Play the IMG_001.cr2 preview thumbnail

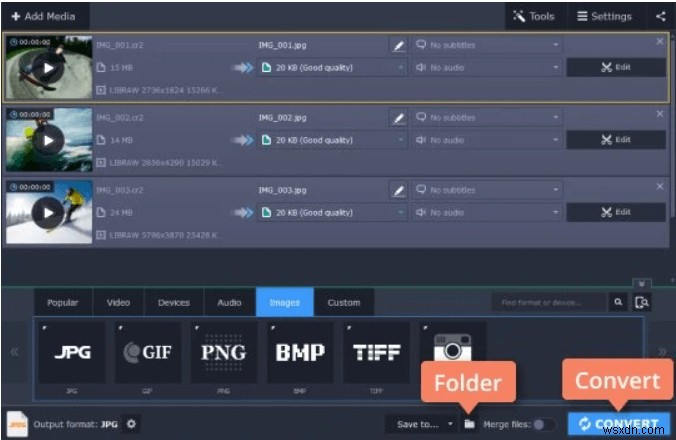click(x=48, y=68)
